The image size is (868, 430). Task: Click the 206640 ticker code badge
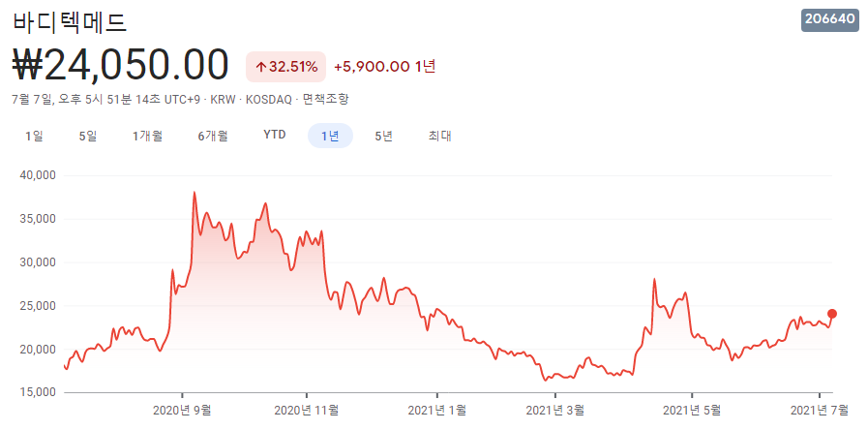pos(830,19)
